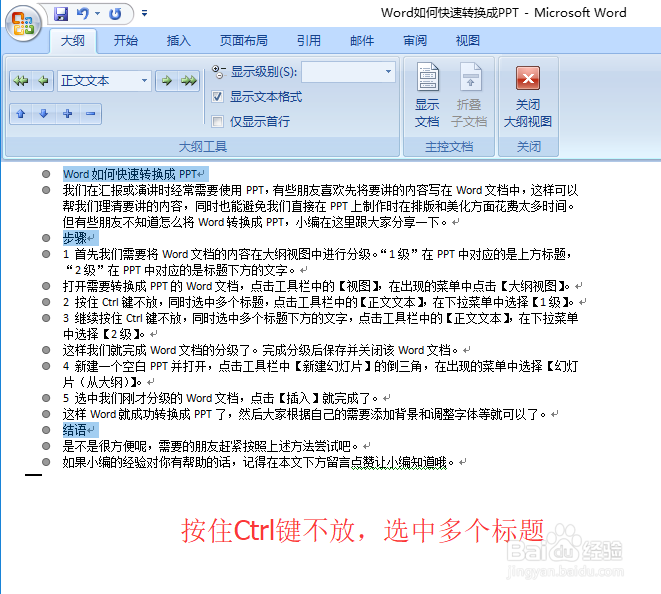Screen dimensions: 661x594
Task: Save the document from Quick Access toolbar
Action: point(61,14)
